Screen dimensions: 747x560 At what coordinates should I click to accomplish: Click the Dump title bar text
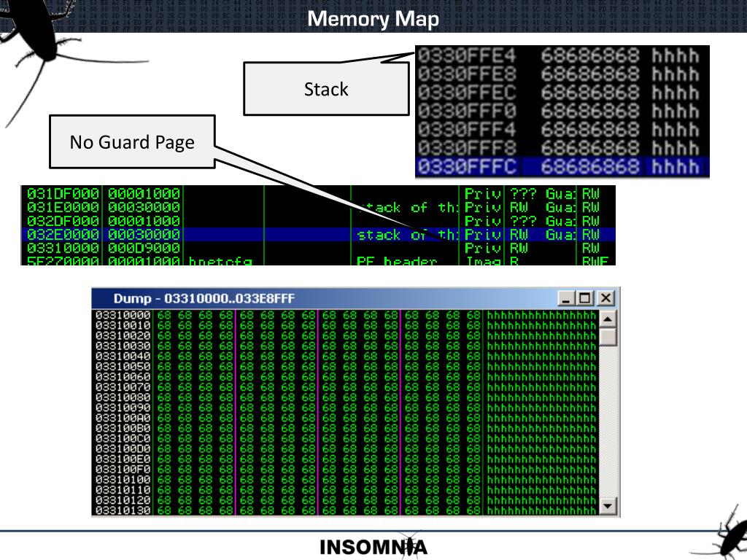tap(204, 298)
